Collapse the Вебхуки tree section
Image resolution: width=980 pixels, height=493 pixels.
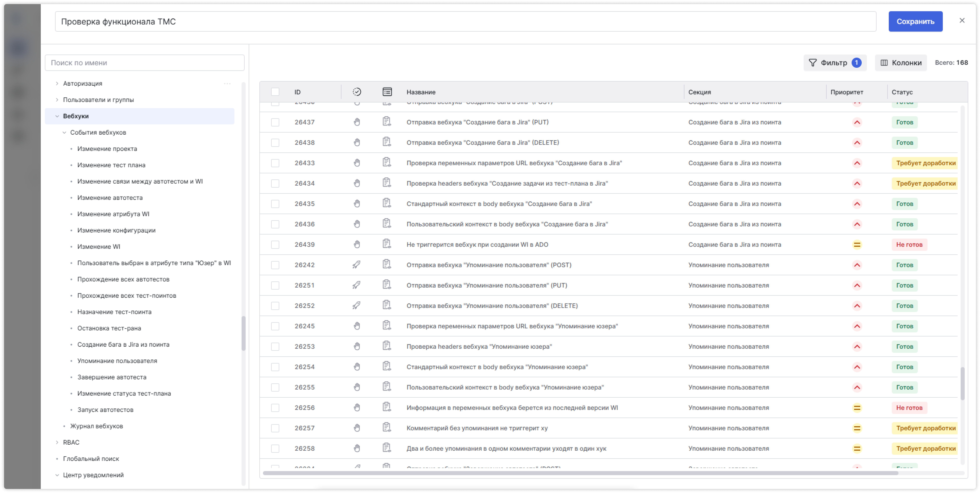click(x=57, y=116)
